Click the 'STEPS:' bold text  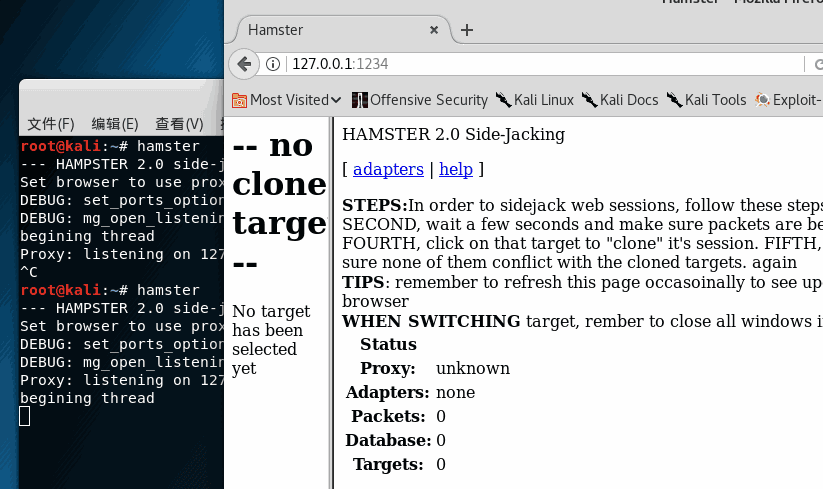[375, 205]
